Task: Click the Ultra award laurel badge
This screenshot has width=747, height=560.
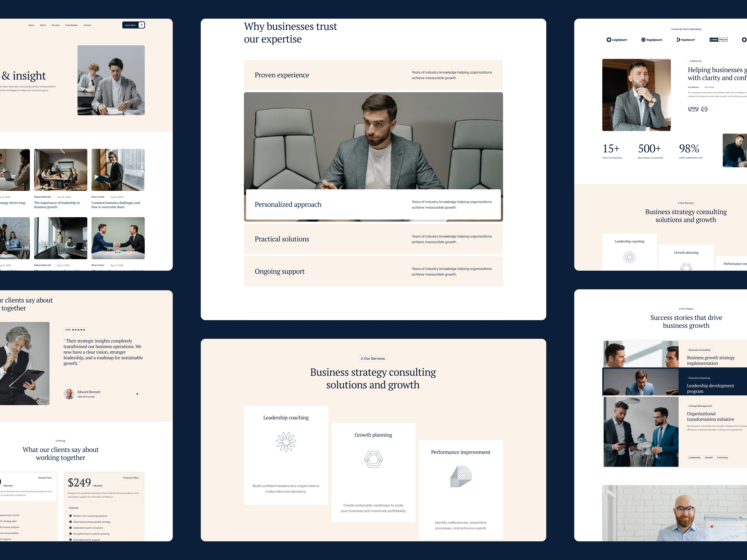Action: pyautogui.click(x=693, y=109)
